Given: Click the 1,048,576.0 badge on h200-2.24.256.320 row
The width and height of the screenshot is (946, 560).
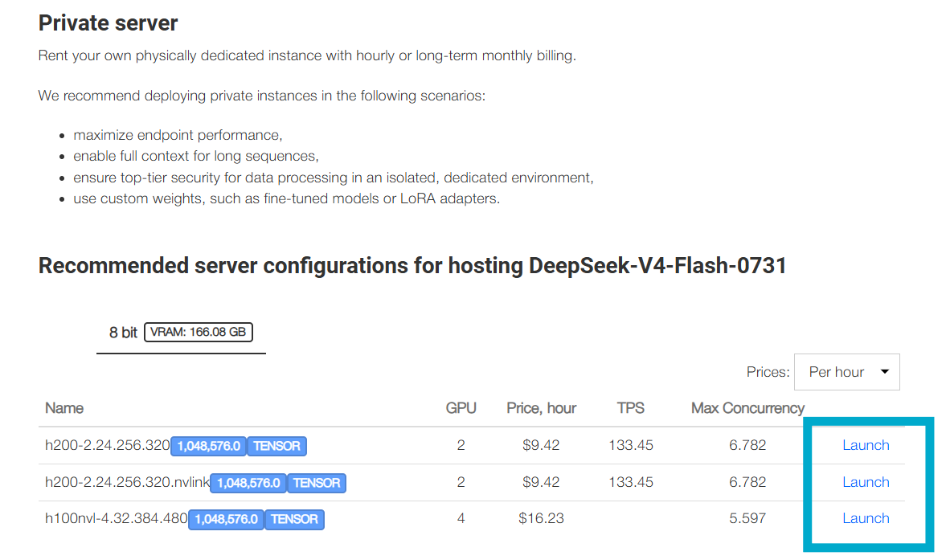Looking at the screenshot, I should pyautogui.click(x=209, y=446).
